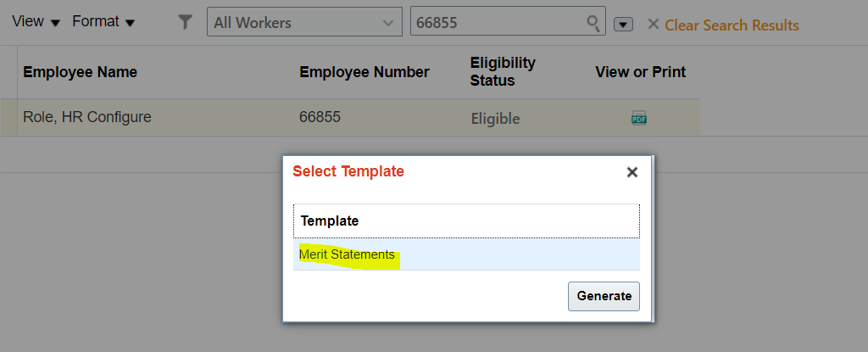Open the View menu
Viewport: 868px width, 352px height.
36,21
